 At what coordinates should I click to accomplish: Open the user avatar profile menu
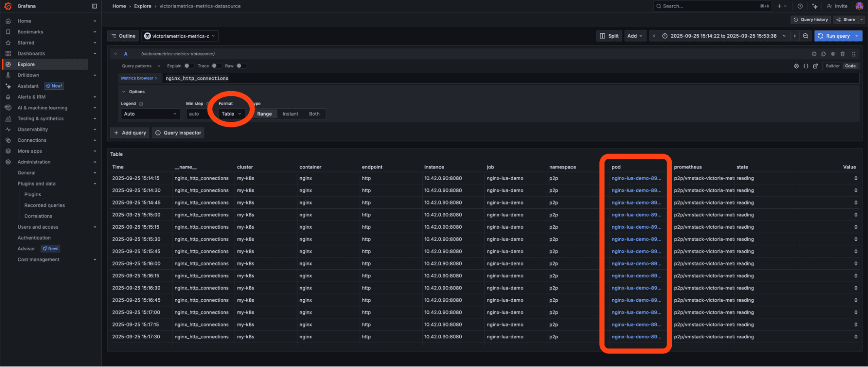[859, 6]
